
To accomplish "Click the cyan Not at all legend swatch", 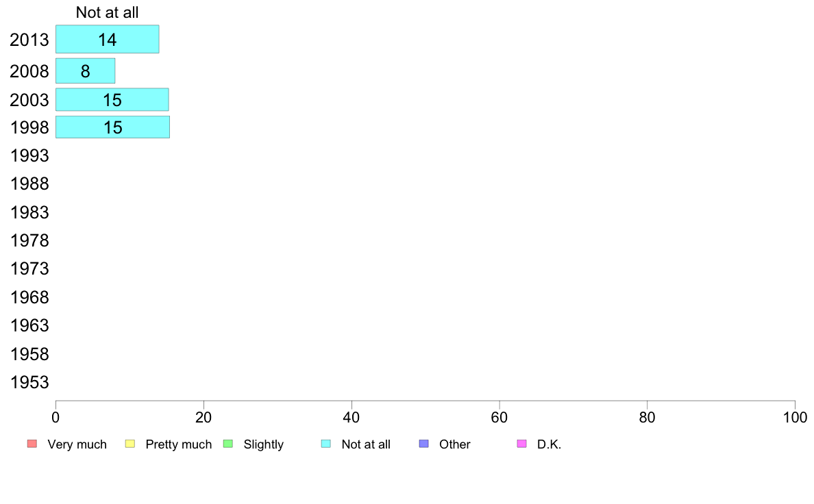I will pos(326,444).
